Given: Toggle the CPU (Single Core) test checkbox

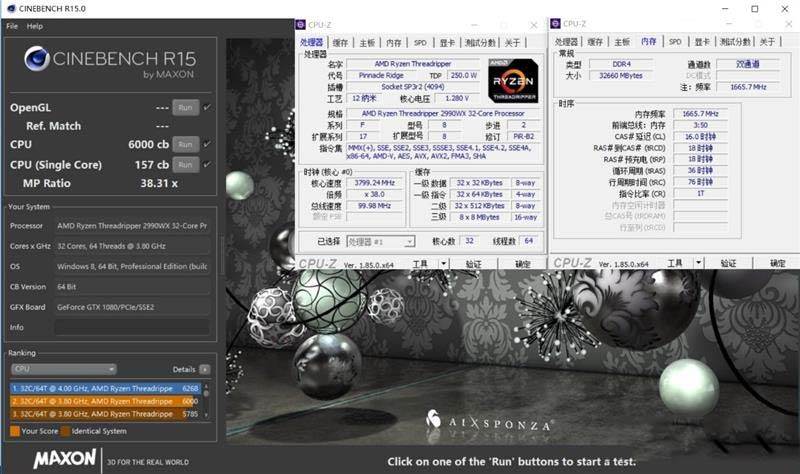Looking at the screenshot, I should [207, 164].
